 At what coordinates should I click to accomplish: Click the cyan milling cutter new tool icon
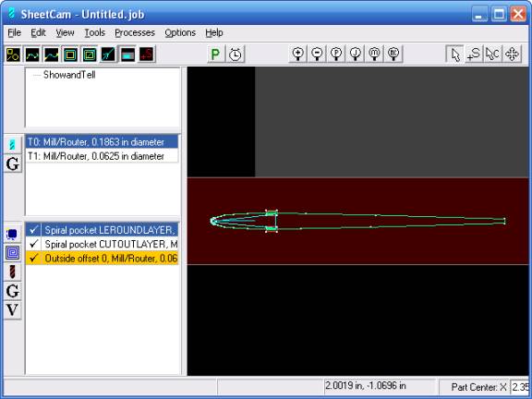click(13, 145)
